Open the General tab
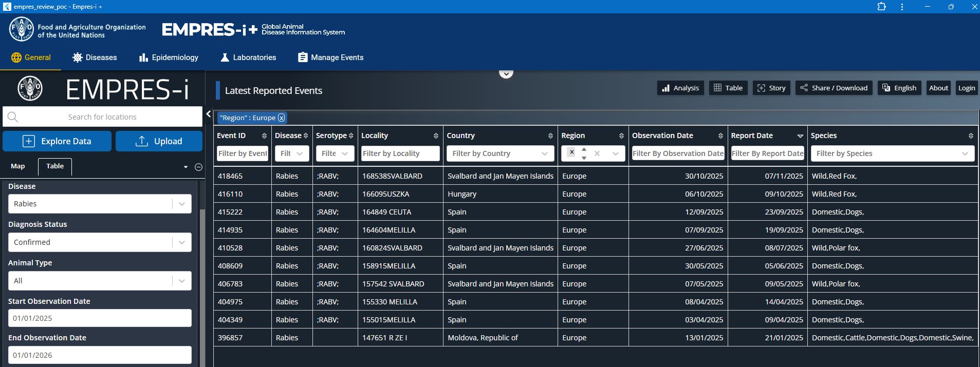This screenshot has height=367, width=980. coord(31,57)
